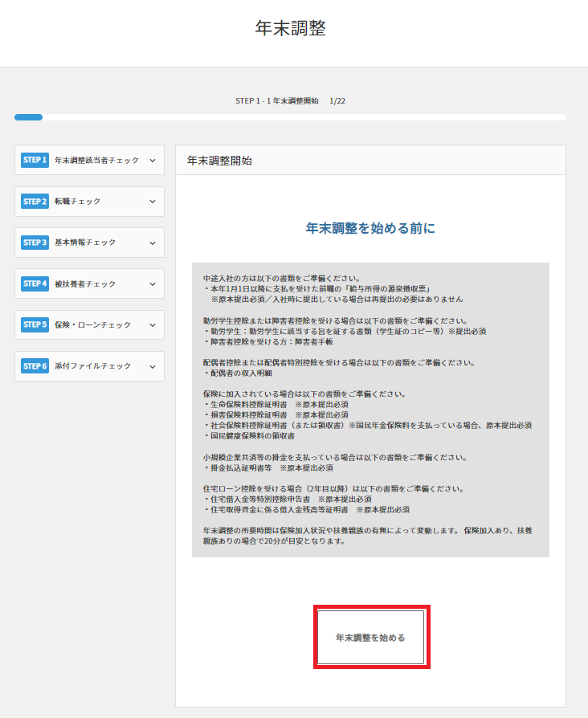
Task: Expand the 添付ファイルチェック chevron
Action: click(153, 366)
